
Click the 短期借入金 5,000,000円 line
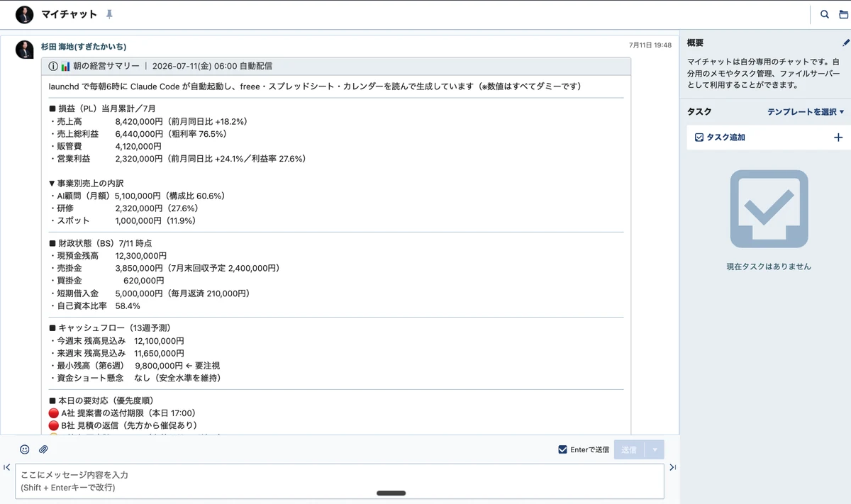coord(150,293)
